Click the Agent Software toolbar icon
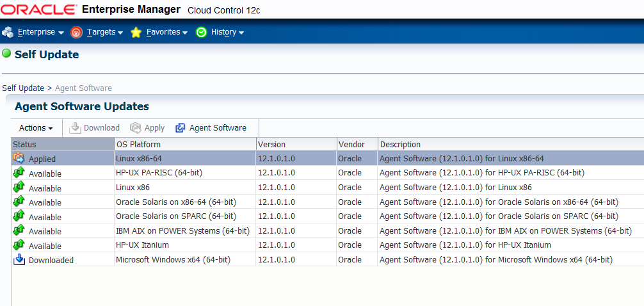The height and width of the screenshot is (306, 644). (181, 128)
